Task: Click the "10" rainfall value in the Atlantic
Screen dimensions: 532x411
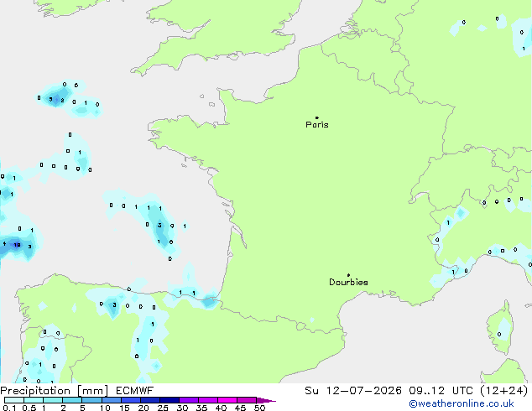Action: tap(17, 245)
